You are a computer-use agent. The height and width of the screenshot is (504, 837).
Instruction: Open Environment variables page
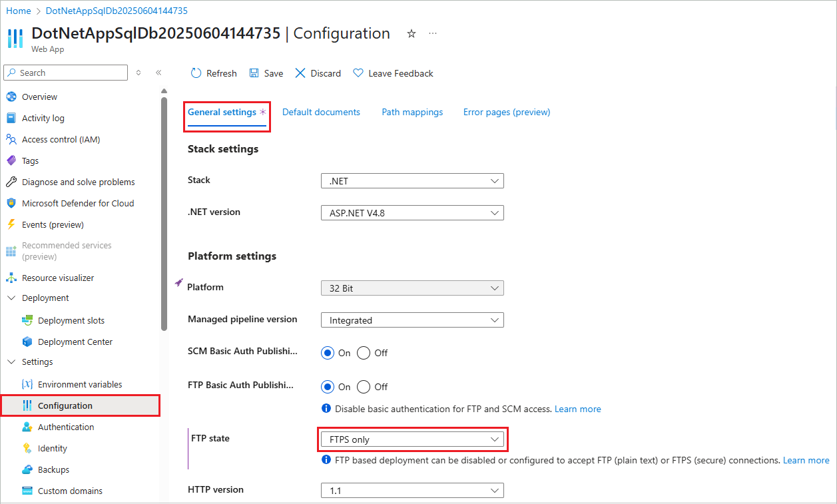coord(80,384)
